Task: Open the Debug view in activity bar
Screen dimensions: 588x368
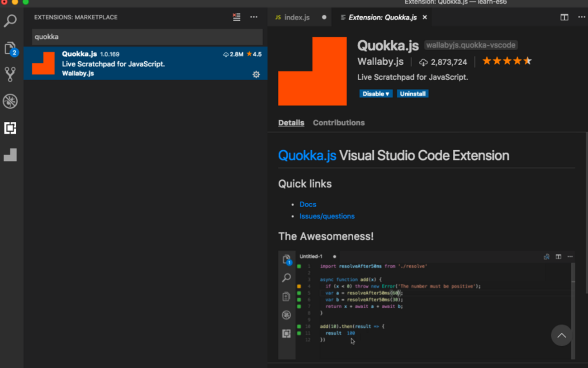Action: click(x=10, y=101)
